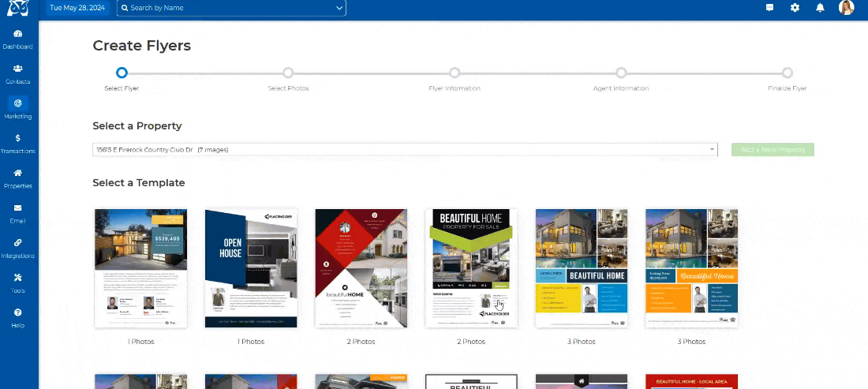
Task: Select the orange script Beautiful Home template
Action: (x=691, y=267)
